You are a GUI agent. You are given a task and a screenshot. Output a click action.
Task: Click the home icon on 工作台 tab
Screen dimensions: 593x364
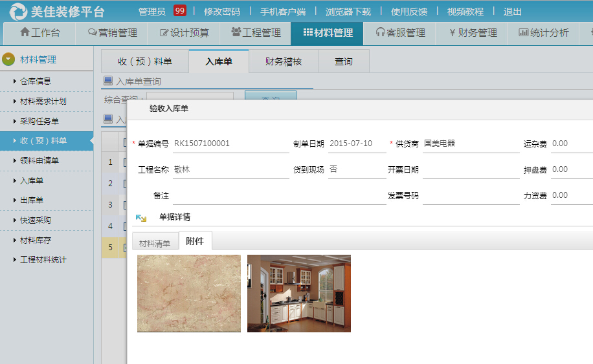tap(25, 33)
